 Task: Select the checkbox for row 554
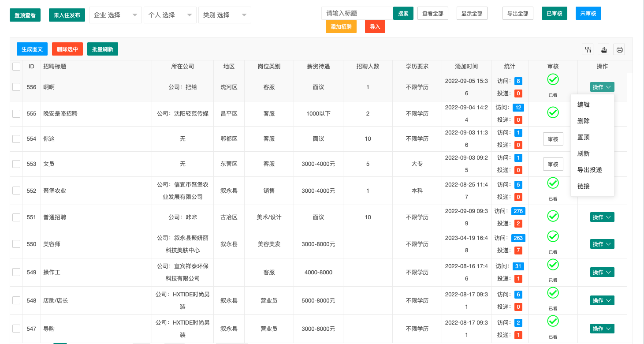coord(16,139)
